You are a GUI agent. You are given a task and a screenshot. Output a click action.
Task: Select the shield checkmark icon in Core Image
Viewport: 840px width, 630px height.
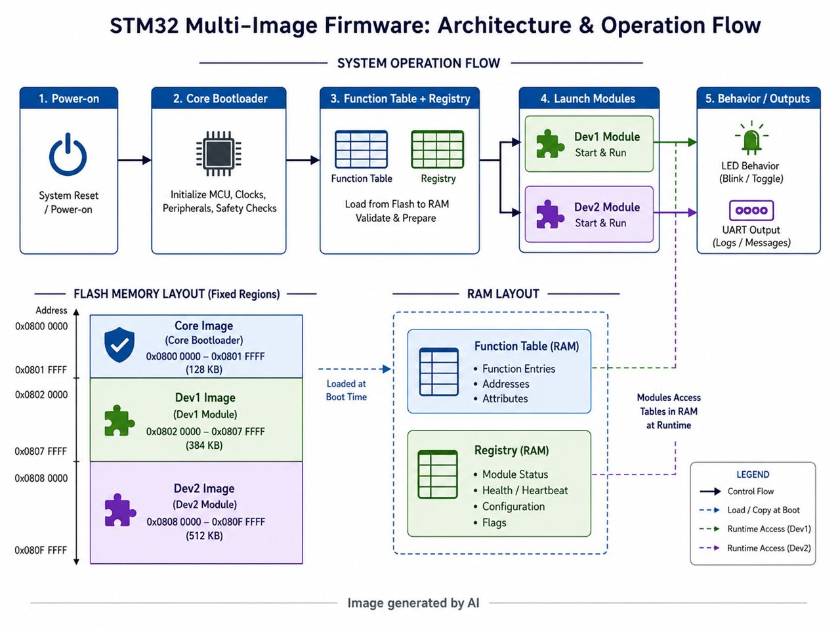(119, 345)
